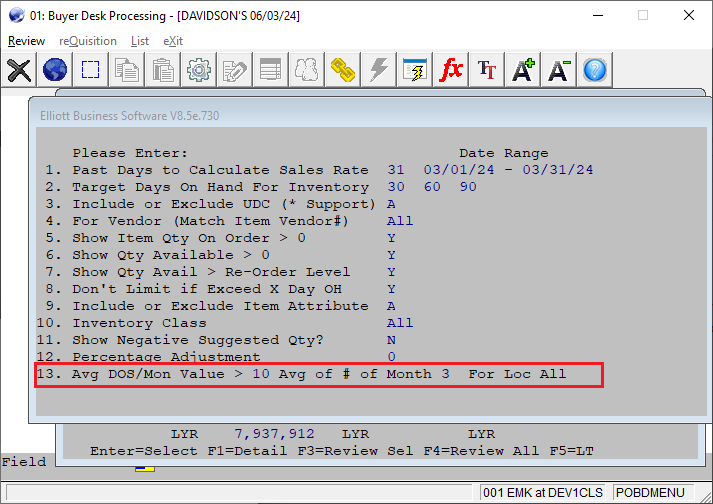This screenshot has width=713, height=504.
Task: Click F1=Detail hint text
Action: (x=247, y=451)
